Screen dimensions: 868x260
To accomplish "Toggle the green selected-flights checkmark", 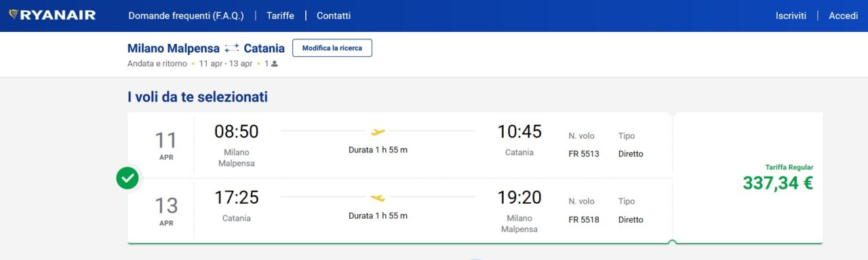I will tap(127, 178).
